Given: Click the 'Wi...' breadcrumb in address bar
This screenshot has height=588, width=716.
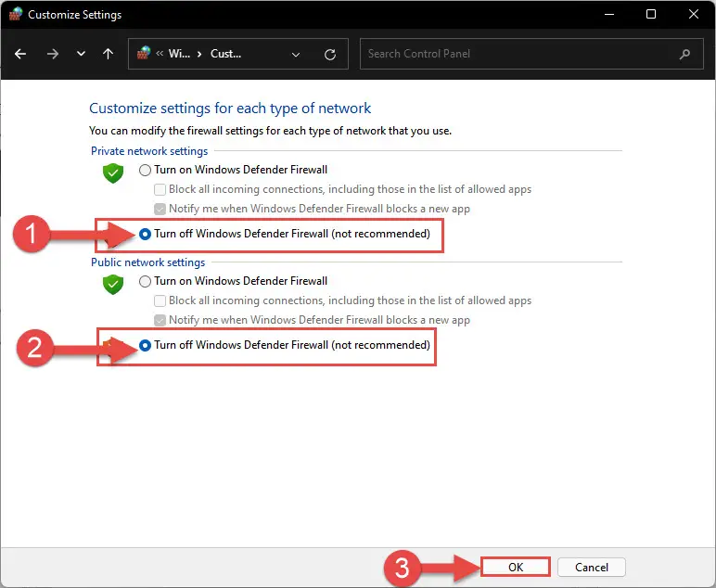Looking at the screenshot, I should [x=179, y=54].
